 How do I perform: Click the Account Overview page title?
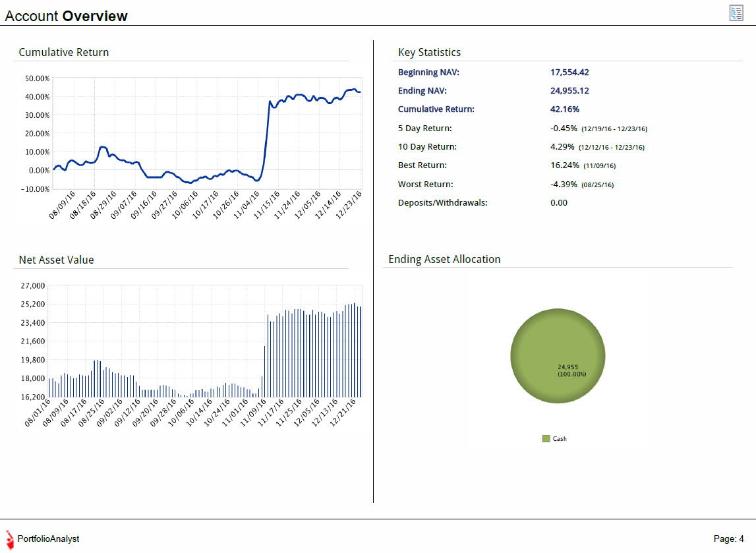[x=66, y=16]
